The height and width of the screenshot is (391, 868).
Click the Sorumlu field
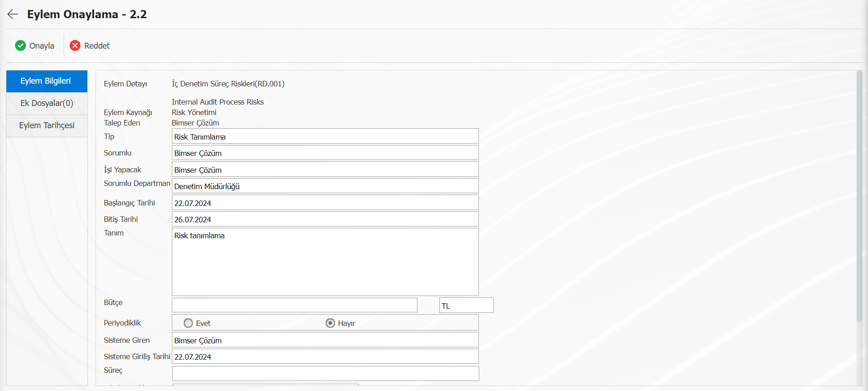pyautogui.click(x=325, y=153)
